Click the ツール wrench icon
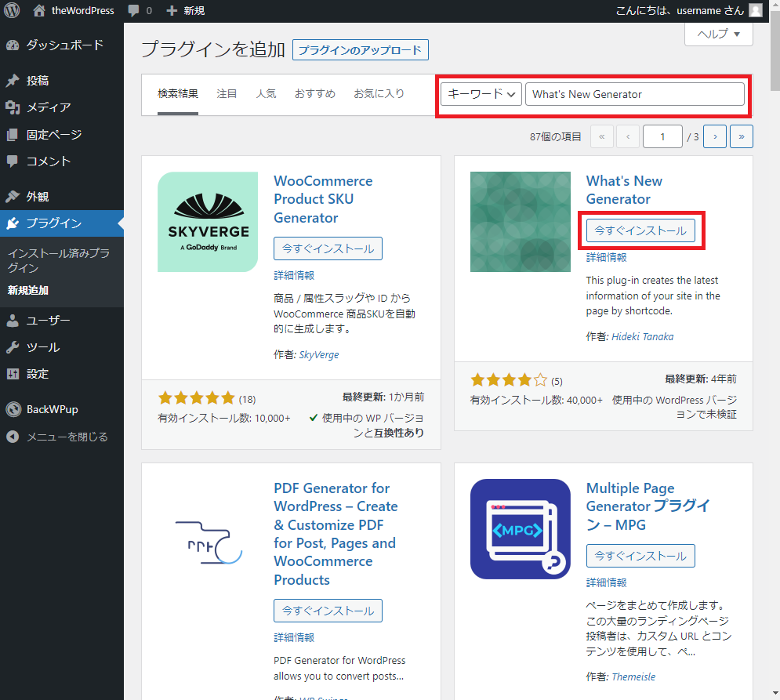Screen dimensions: 780x700 point(13,347)
